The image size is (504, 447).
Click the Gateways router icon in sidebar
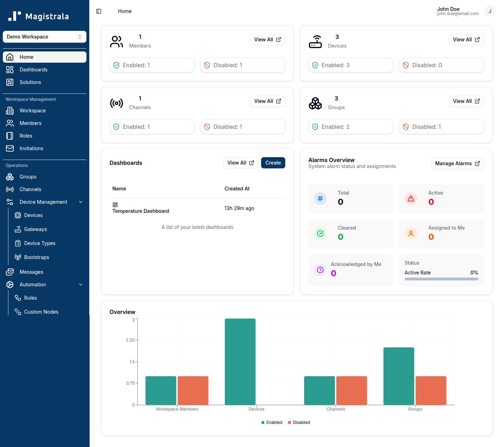click(x=18, y=229)
